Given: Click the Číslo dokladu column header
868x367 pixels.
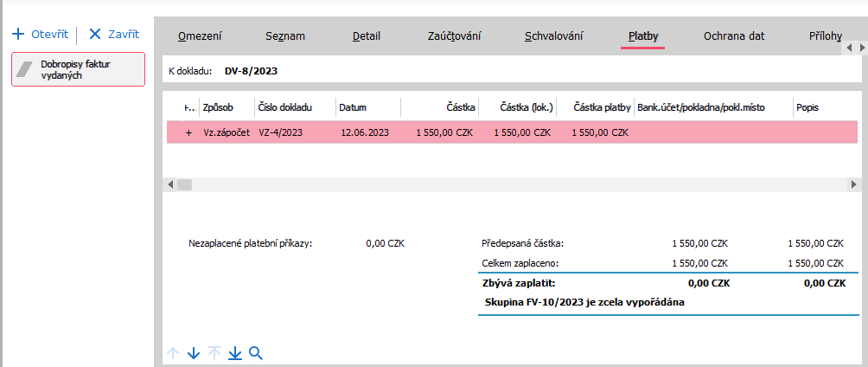Looking at the screenshot, I should tap(283, 107).
